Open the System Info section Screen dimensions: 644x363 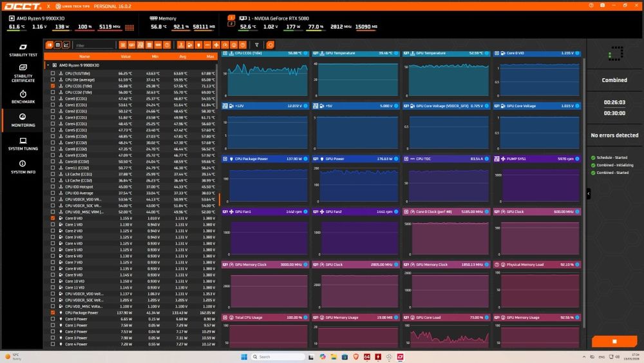(23, 167)
